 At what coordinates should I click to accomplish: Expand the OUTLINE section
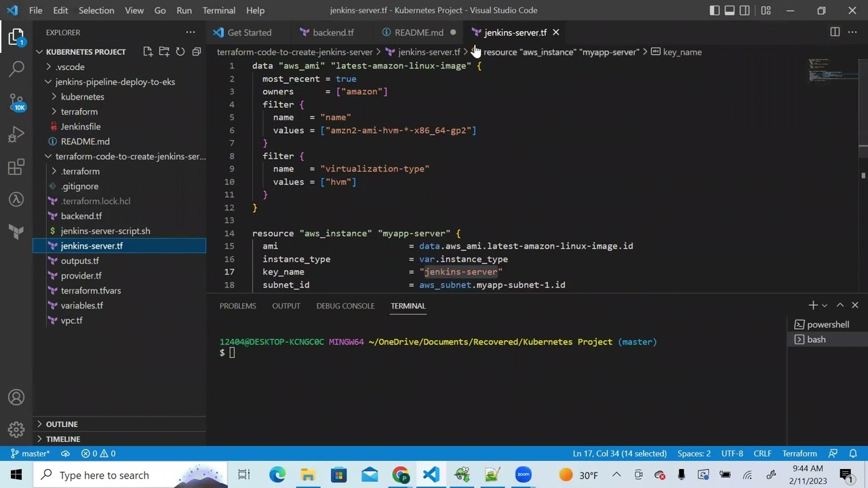pos(119,424)
